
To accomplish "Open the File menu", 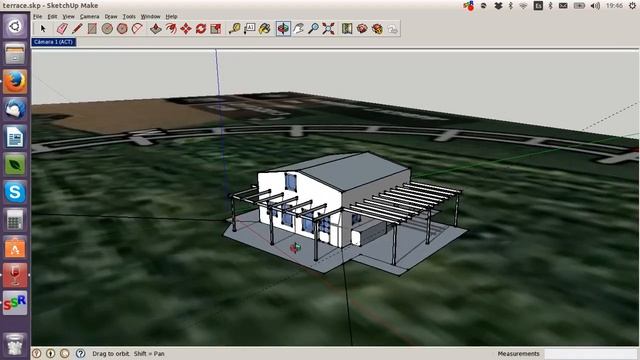I will (x=38, y=17).
